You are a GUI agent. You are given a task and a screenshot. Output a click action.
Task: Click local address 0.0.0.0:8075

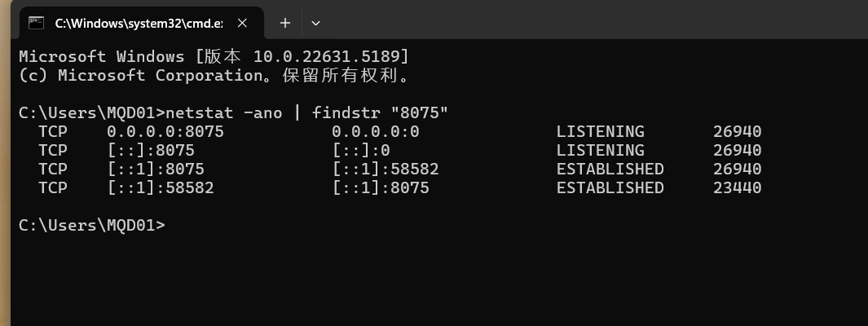click(165, 132)
